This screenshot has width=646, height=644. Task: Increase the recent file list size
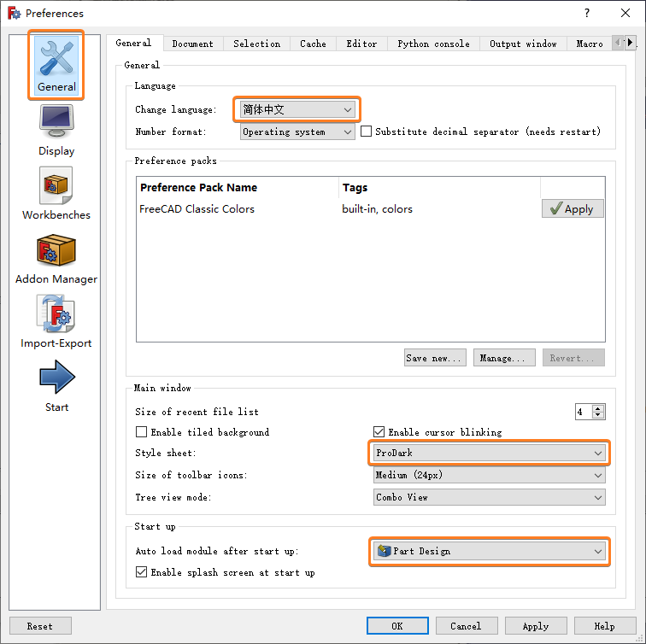(x=598, y=408)
